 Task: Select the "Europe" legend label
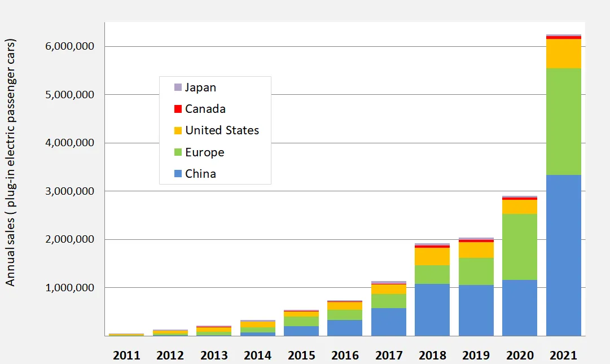point(205,152)
